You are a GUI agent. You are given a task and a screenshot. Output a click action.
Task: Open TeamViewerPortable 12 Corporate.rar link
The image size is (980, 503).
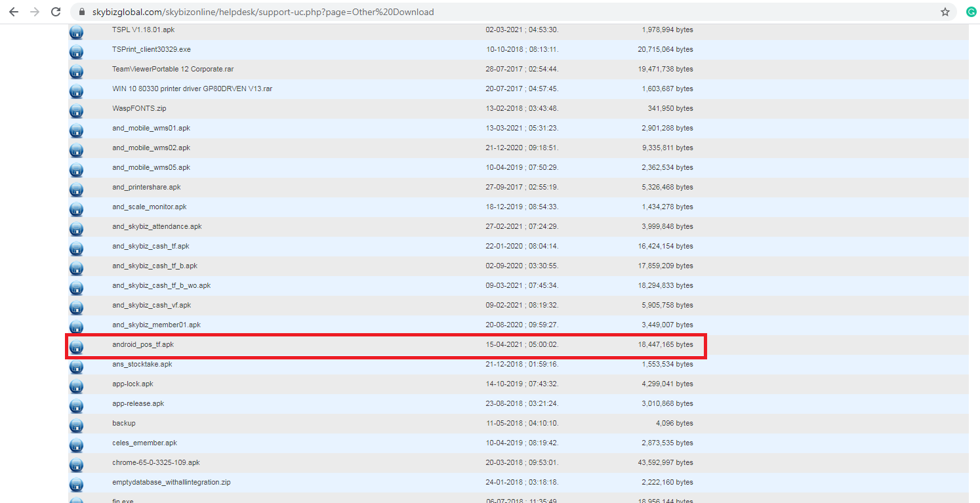173,69
